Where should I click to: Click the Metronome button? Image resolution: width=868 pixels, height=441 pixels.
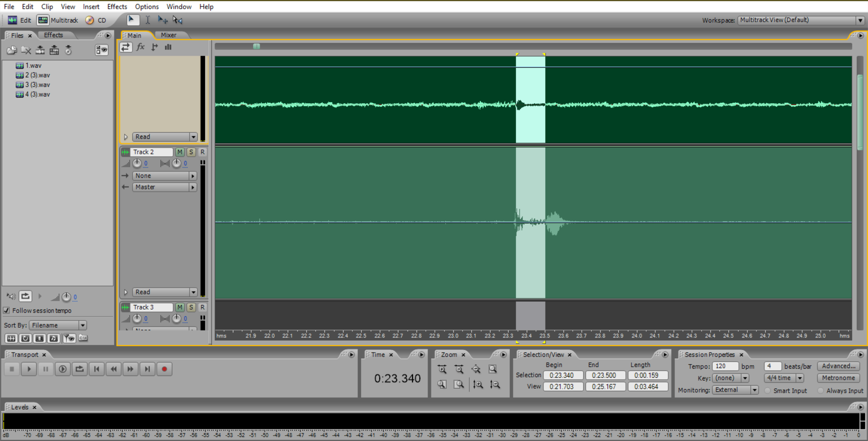click(838, 378)
